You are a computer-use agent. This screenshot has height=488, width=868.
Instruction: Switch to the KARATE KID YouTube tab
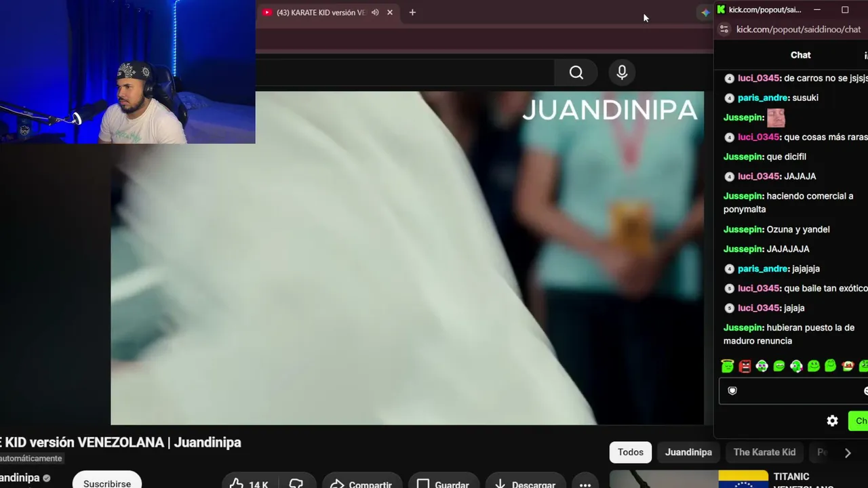[x=321, y=12]
